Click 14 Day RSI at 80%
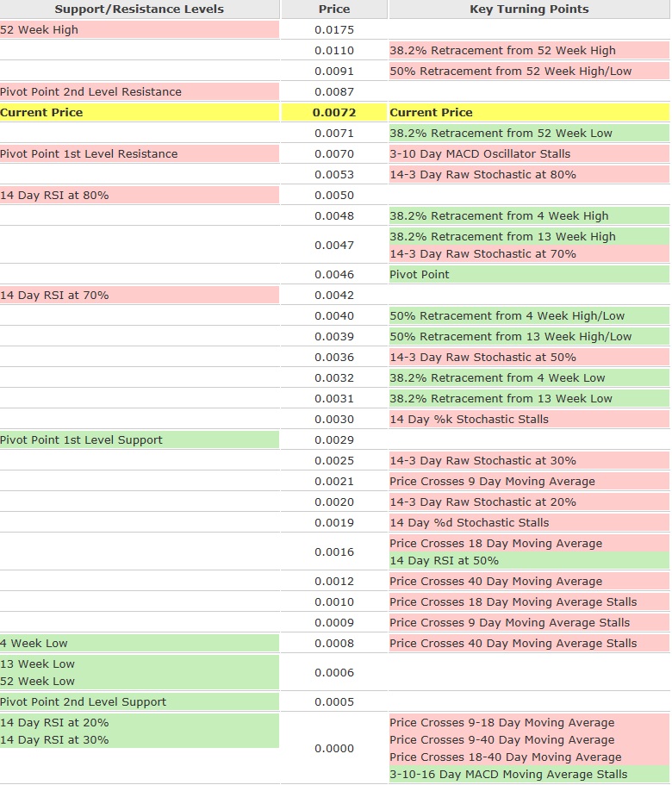The width and height of the screenshot is (672, 785). pyautogui.click(x=139, y=196)
